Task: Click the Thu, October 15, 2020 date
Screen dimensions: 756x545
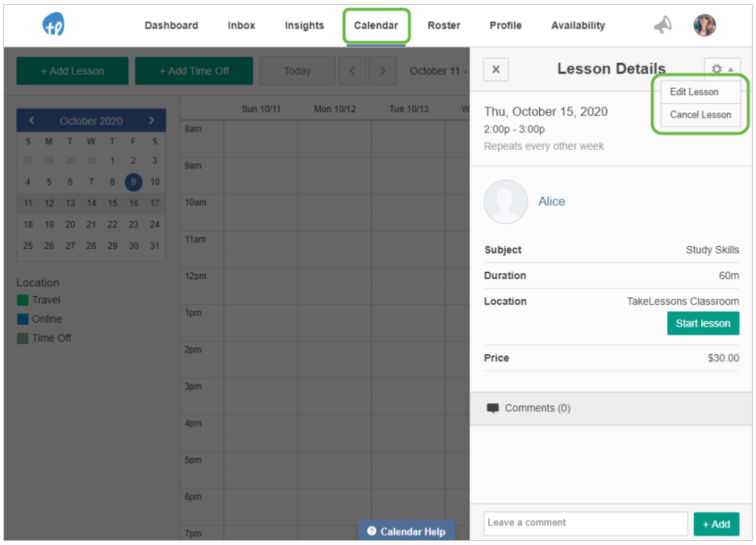Action: (x=545, y=112)
